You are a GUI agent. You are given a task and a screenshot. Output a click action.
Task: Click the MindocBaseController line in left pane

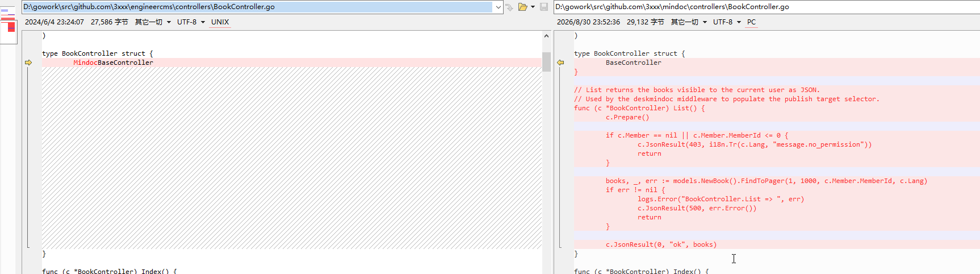click(292, 63)
